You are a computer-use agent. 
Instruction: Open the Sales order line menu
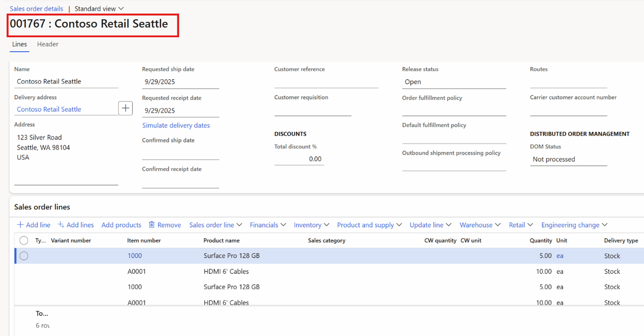tap(215, 225)
